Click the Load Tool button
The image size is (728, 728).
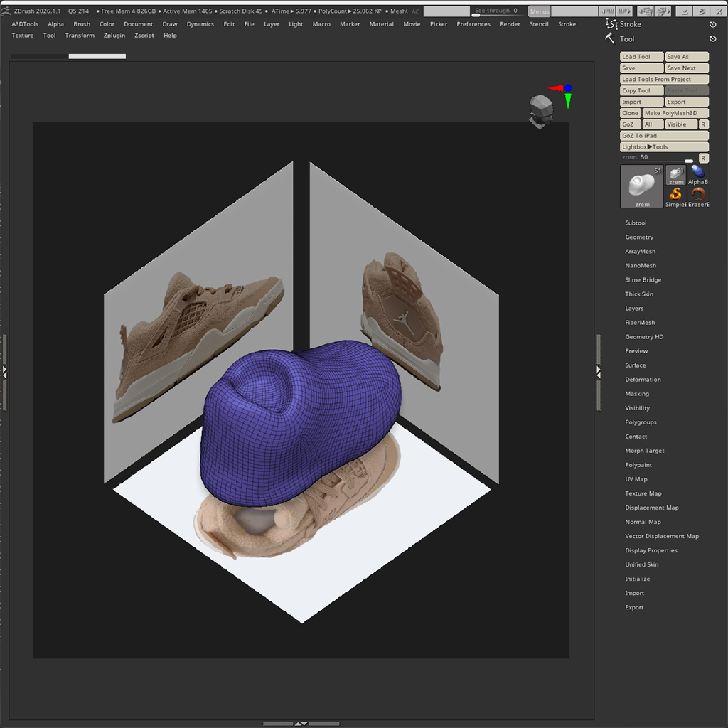point(642,57)
